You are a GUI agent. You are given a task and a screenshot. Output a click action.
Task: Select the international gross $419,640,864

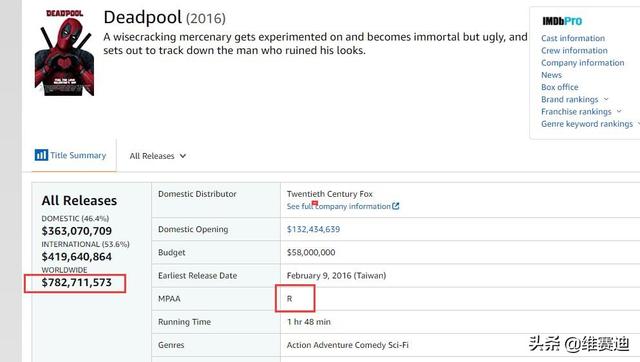(x=76, y=257)
